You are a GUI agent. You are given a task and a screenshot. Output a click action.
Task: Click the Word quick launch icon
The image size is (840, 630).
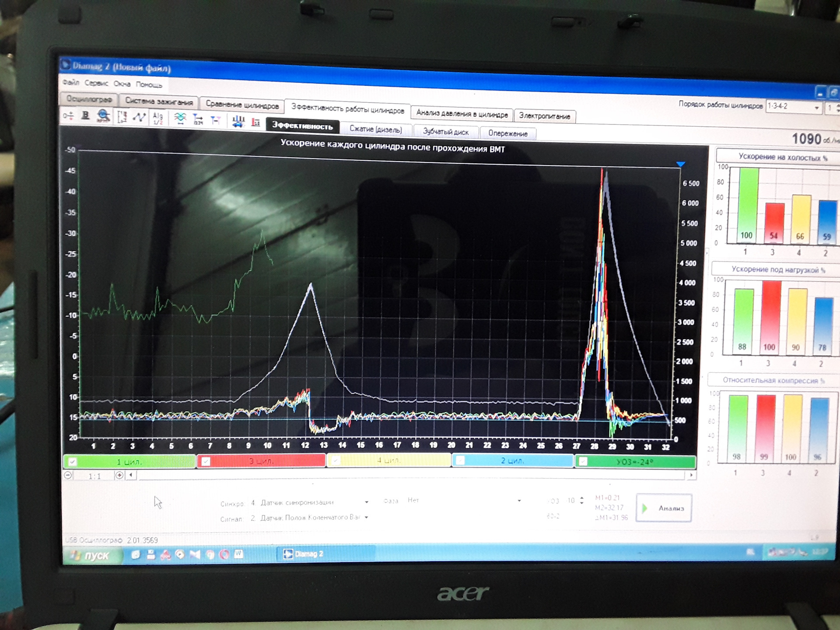pos(238,554)
